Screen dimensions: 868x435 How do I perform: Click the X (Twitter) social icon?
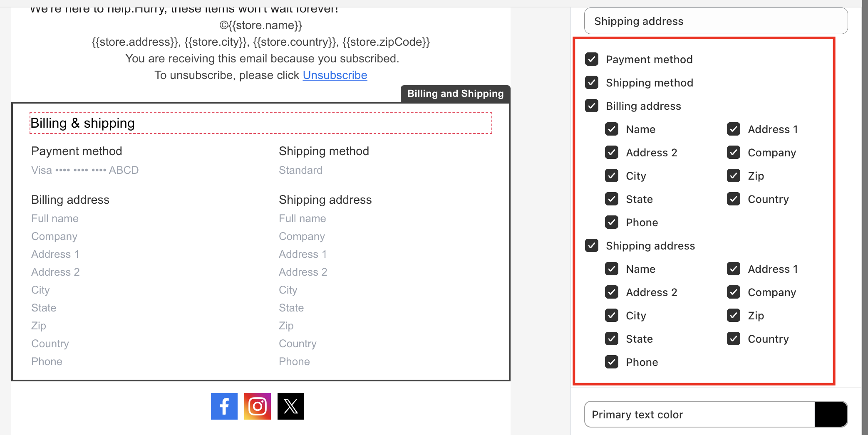click(x=290, y=406)
